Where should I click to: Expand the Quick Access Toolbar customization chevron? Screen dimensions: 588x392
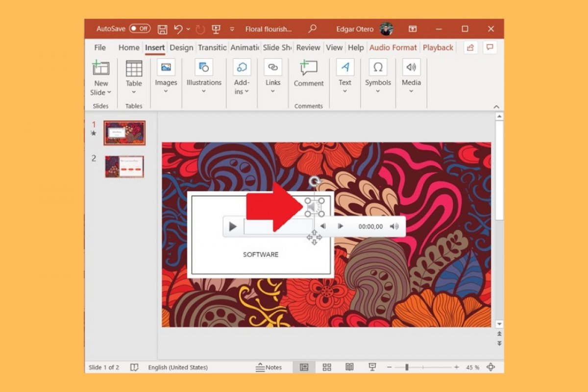[232, 29]
